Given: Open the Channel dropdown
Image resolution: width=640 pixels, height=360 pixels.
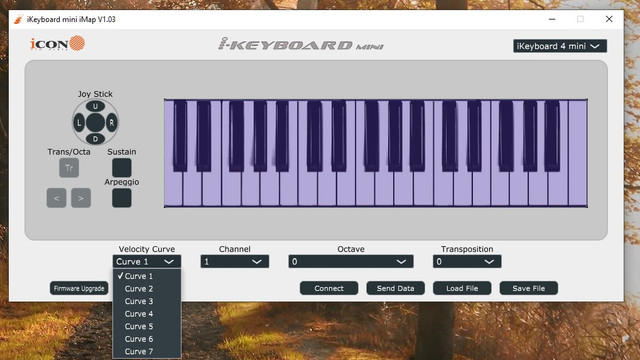Looking at the screenshot, I should click(234, 262).
